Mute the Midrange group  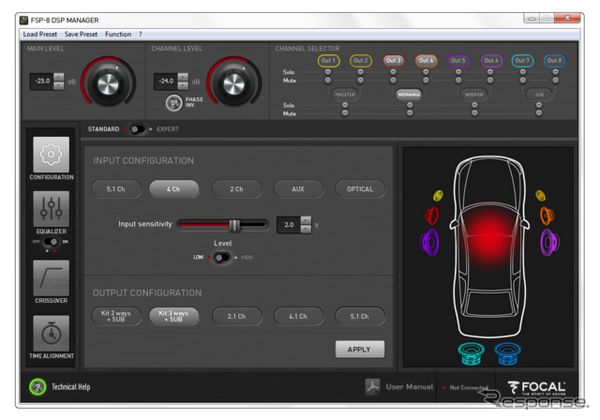click(x=410, y=113)
